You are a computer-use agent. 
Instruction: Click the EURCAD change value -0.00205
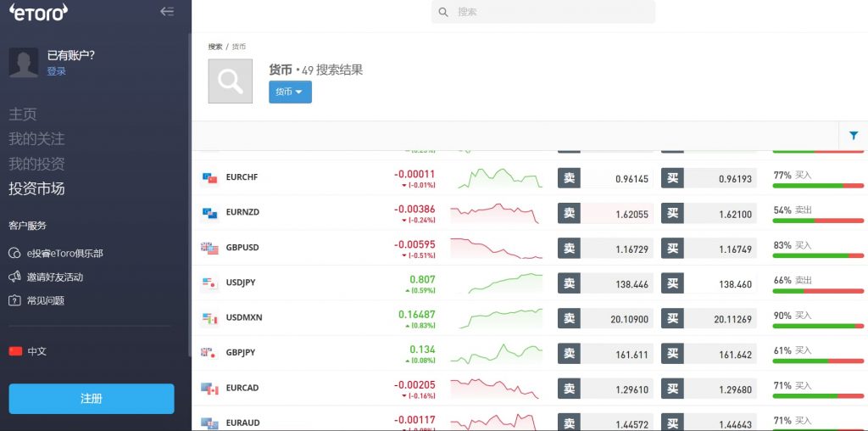[415, 384]
